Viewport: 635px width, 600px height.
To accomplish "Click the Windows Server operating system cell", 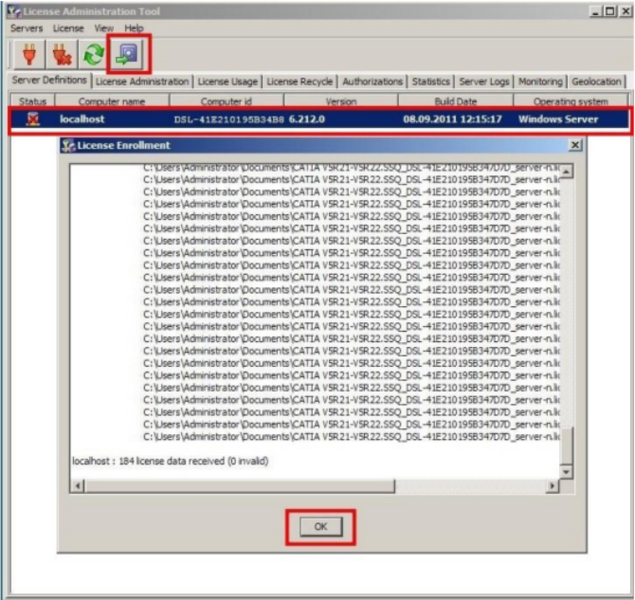I will 558,119.
